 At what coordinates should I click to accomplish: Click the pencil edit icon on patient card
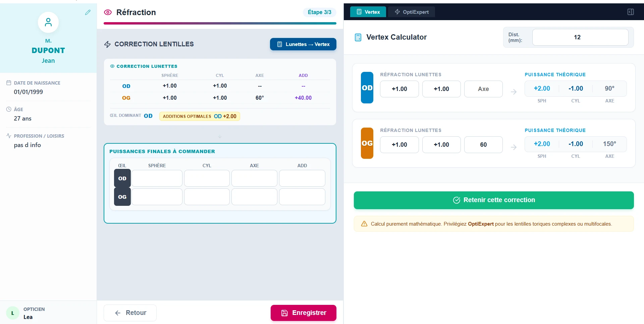[88, 12]
